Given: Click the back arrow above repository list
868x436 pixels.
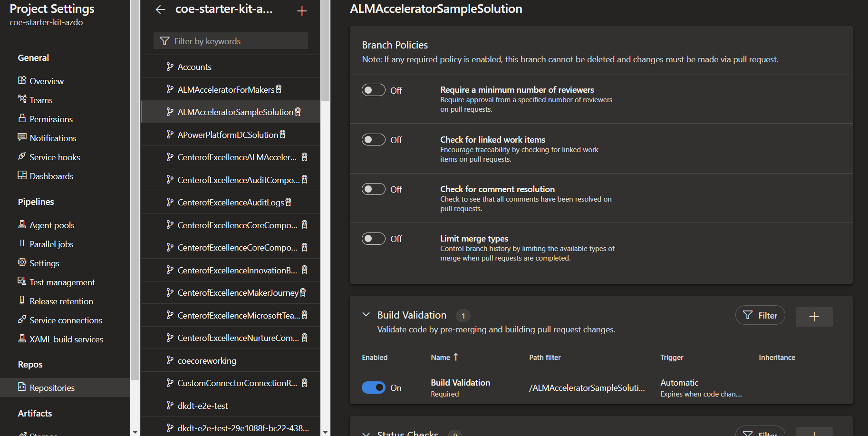Looking at the screenshot, I should click(x=160, y=9).
